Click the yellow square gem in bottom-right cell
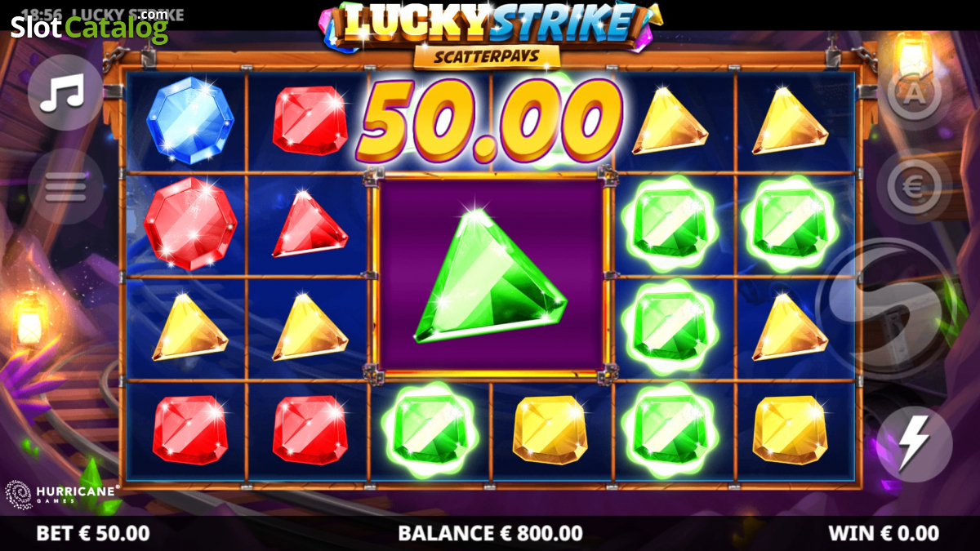This screenshot has height=551, width=980. tap(790, 430)
